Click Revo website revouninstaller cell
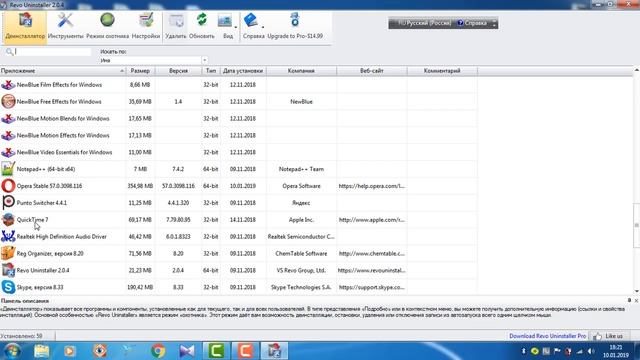Viewport: 640px width, 360px height. [371, 270]
